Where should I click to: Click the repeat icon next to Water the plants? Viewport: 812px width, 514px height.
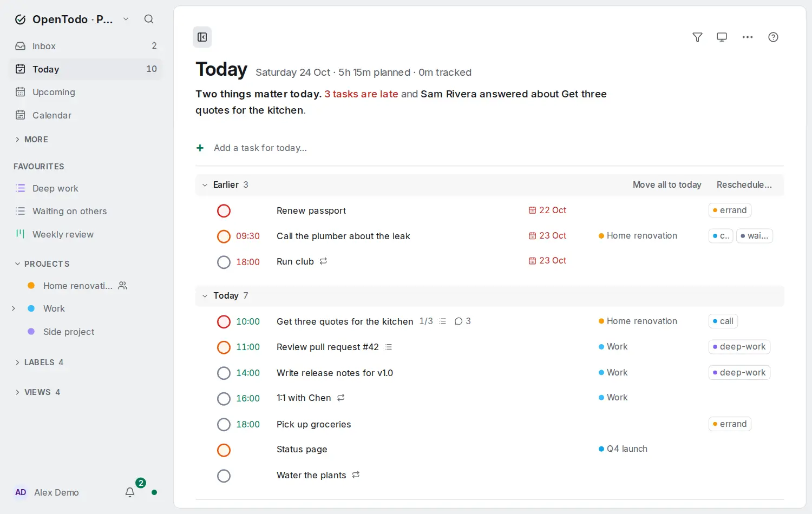356,475
